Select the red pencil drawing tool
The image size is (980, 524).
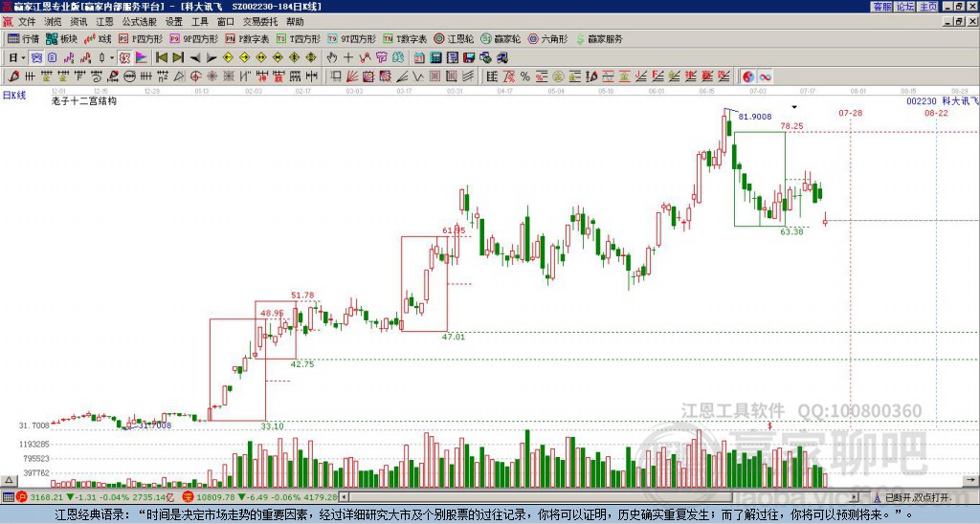13,76
